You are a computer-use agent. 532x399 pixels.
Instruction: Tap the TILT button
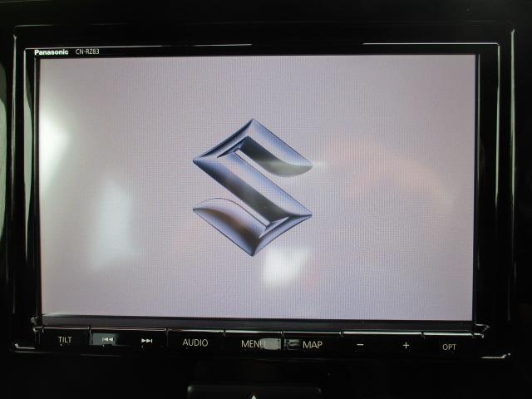click(x=65, y=340)
